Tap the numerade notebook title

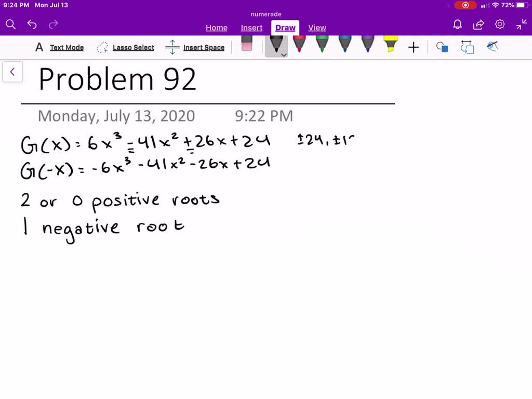(x=266, y=14)
